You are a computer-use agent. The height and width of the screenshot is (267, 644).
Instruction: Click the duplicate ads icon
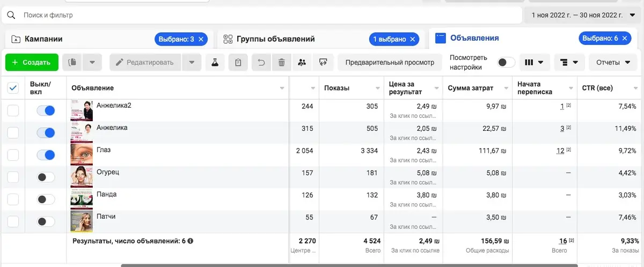click(72, 62)
